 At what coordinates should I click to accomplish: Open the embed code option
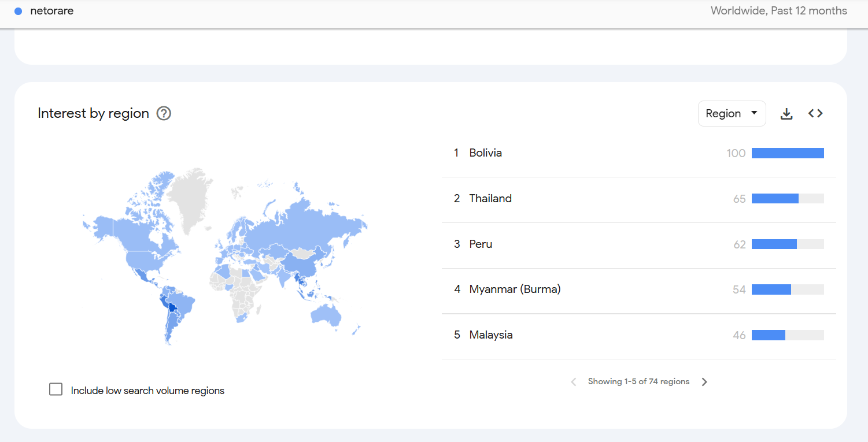tap(815, 114)
